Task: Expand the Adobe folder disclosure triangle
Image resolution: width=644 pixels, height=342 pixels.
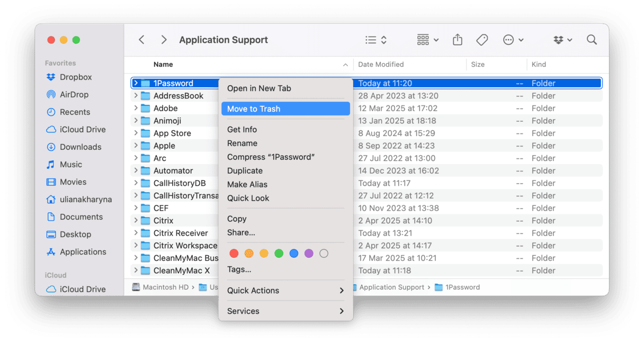Action: point(136,108)
